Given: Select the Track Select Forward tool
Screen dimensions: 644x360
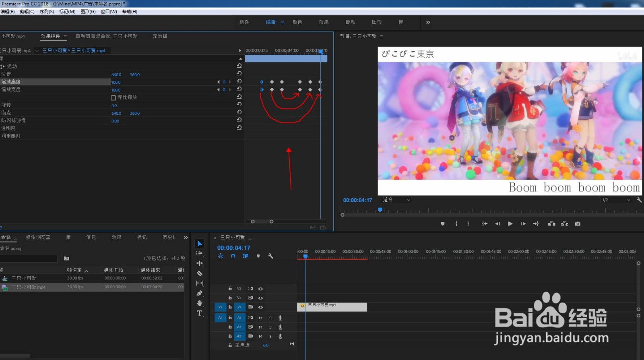Looking at the screenshot, I should pos(200,253).
